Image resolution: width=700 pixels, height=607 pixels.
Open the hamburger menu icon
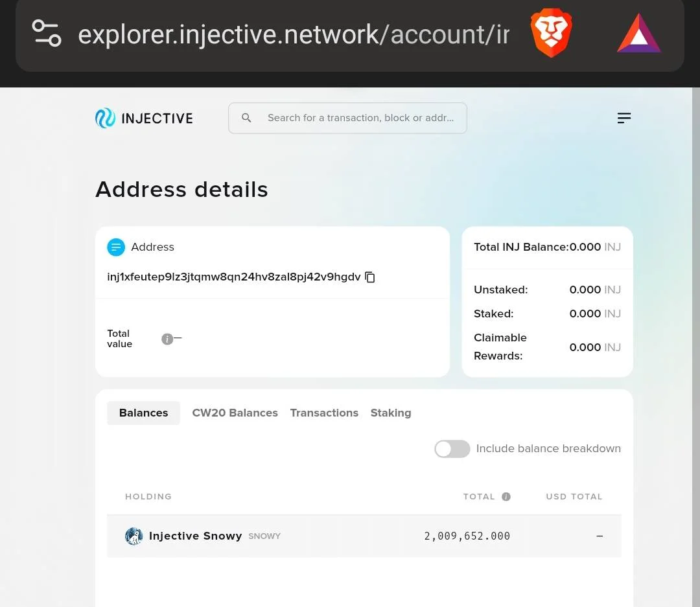(x=624, y=118)
